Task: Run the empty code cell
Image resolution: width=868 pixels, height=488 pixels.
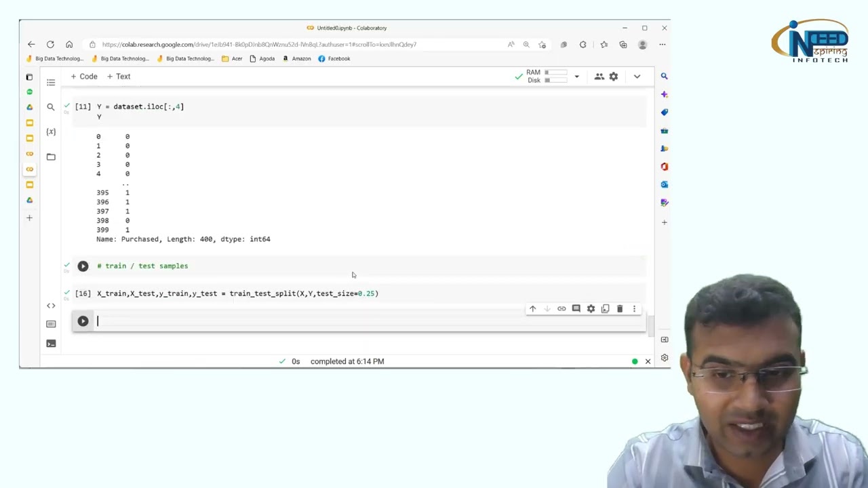Action: [x=83, y=321]
